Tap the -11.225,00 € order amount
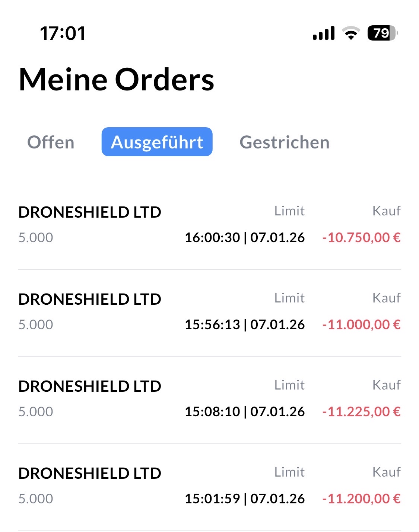The width and height of the screenshot is (419, 532). tap(361, 411)
